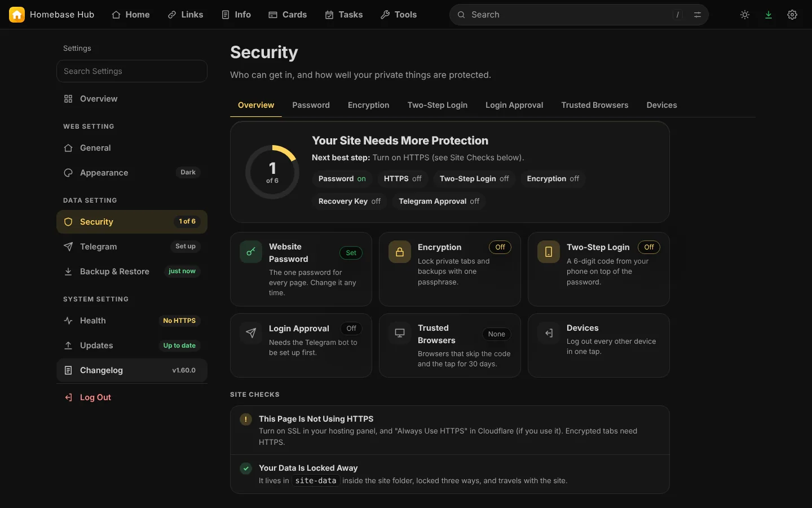Viewport: 812px width, 508px height.
Task: Click the Set badge on Website Password
Action: tap(351, 253)
